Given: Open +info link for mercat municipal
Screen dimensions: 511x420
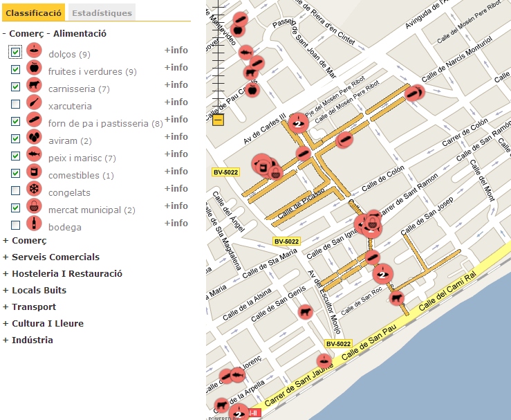Looking at the screenshot, I should 176,206.
